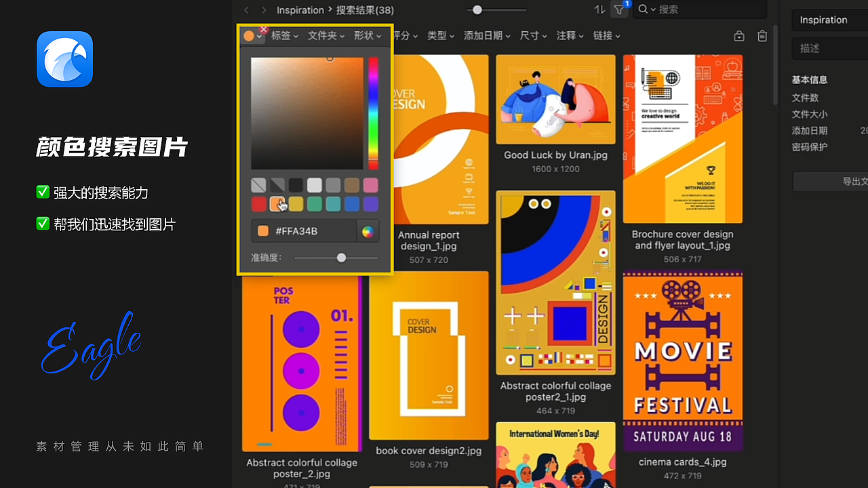Select the white color swatch
This screenshot has height=488, width=868.
tap(314, 185)
